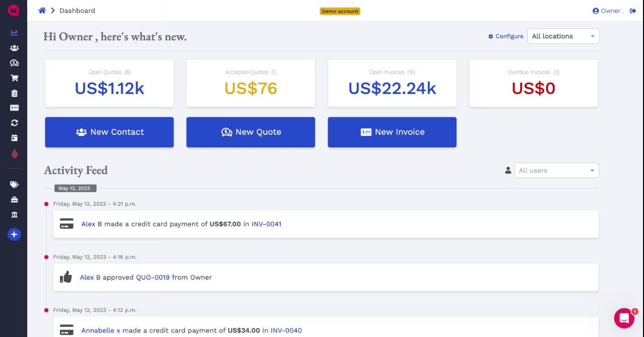
Task: Open the Owner account menu
Action: [608, 11]
